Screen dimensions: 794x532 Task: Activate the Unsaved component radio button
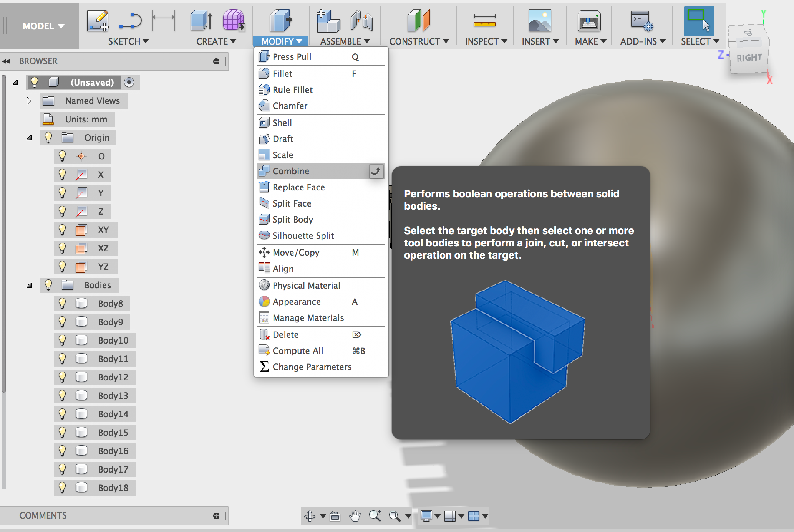129,82
